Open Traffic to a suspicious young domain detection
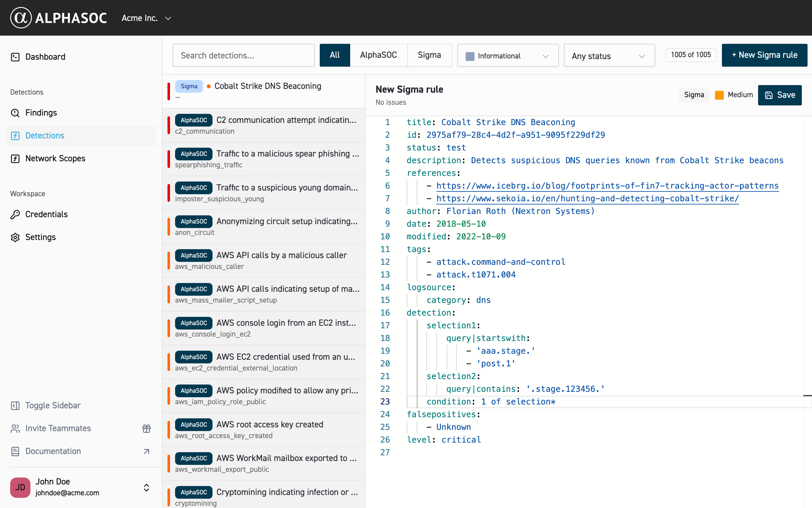The height and width of the screenshot is (508, 812). 263,193
